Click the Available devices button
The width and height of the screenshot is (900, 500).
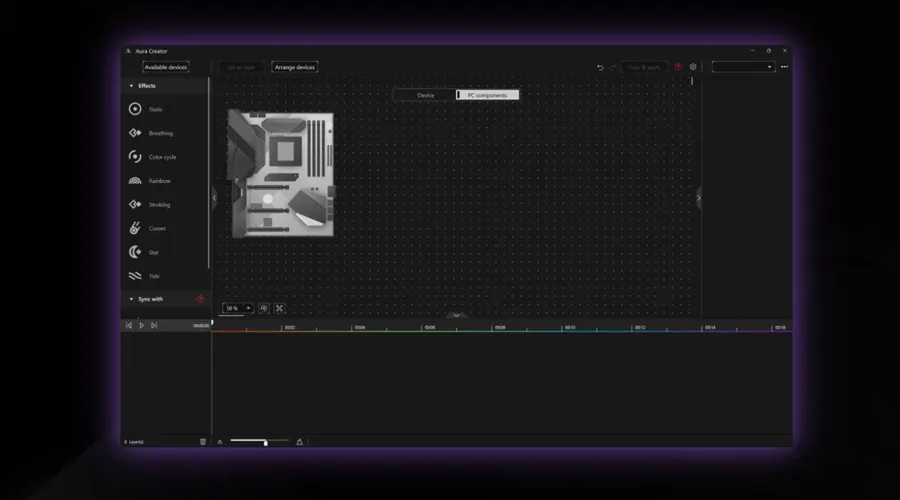point(165,67)
